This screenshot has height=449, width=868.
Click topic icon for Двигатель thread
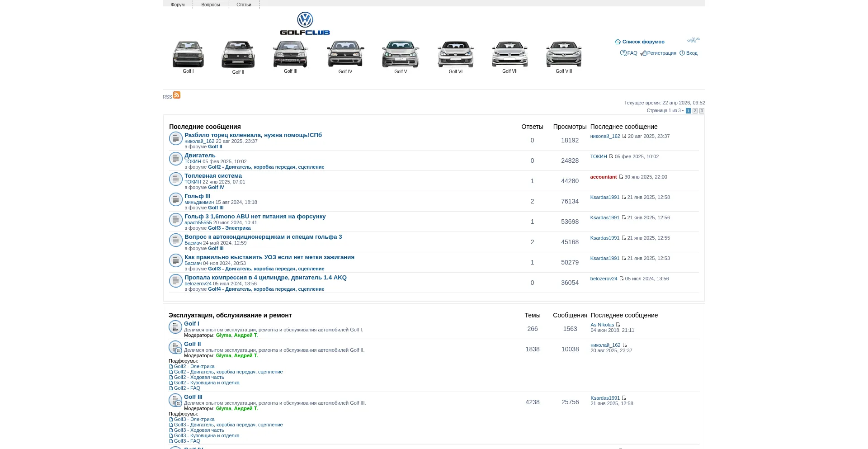(175, 159)
